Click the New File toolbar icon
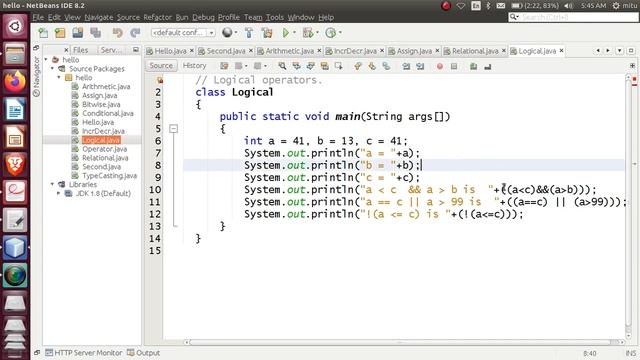The height and width of the screenshot is (360, 640). [43, 33]
